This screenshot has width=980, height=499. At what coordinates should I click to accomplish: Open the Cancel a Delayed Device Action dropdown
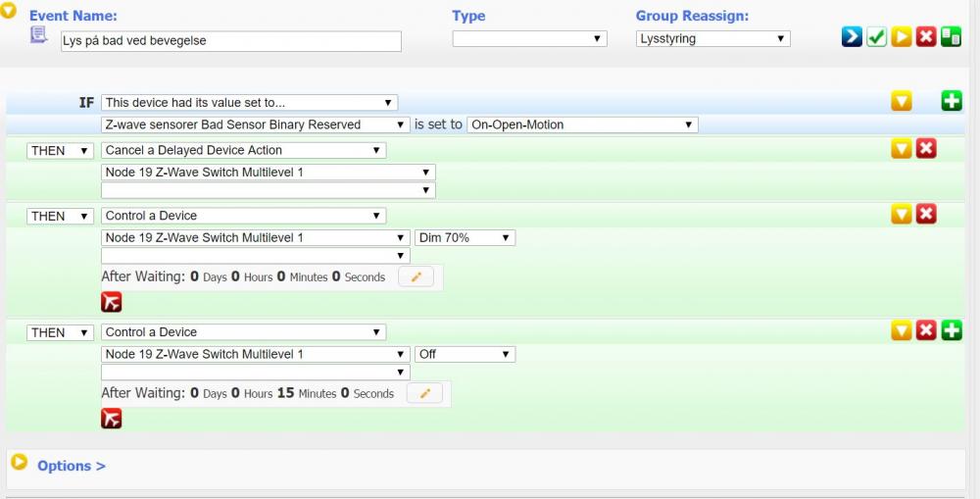coord(243,150)
